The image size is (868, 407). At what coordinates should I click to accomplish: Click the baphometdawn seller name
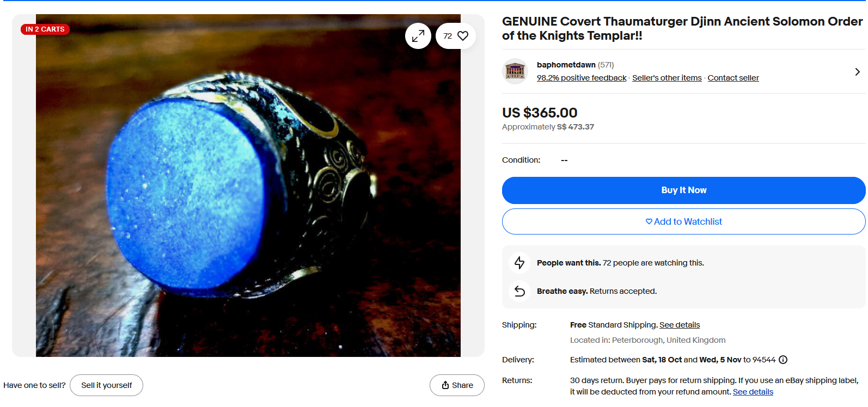coord(566,65)
